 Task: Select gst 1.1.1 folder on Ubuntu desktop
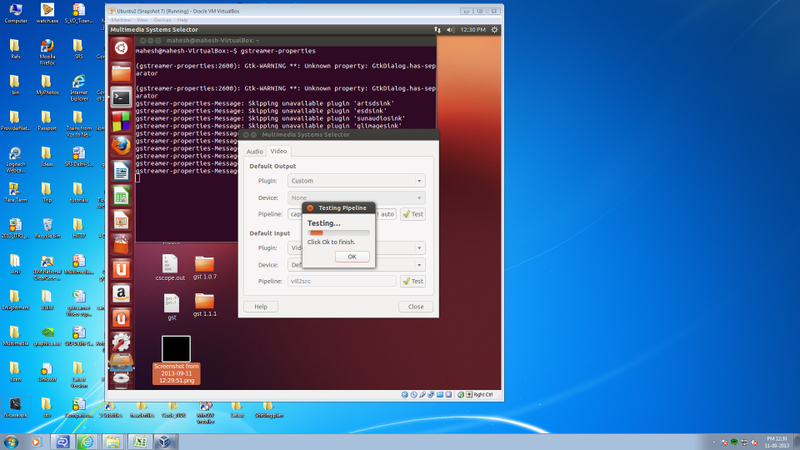[x=205, y=305]
